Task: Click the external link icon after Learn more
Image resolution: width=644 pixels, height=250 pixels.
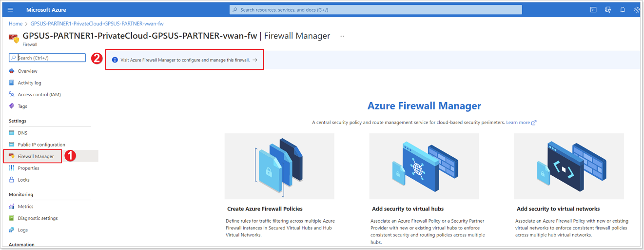Action: pos(534,123)
